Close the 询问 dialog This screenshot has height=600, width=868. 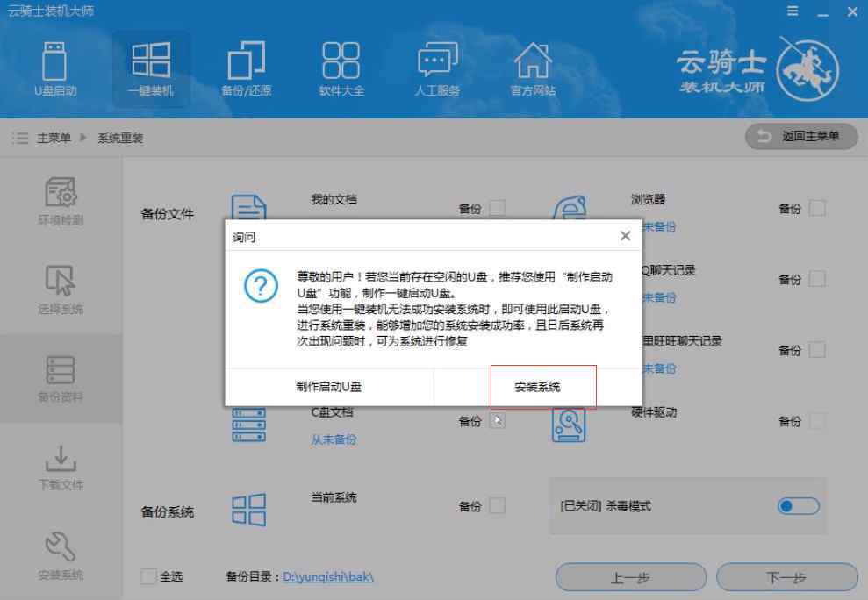click(x=626, y=236)
